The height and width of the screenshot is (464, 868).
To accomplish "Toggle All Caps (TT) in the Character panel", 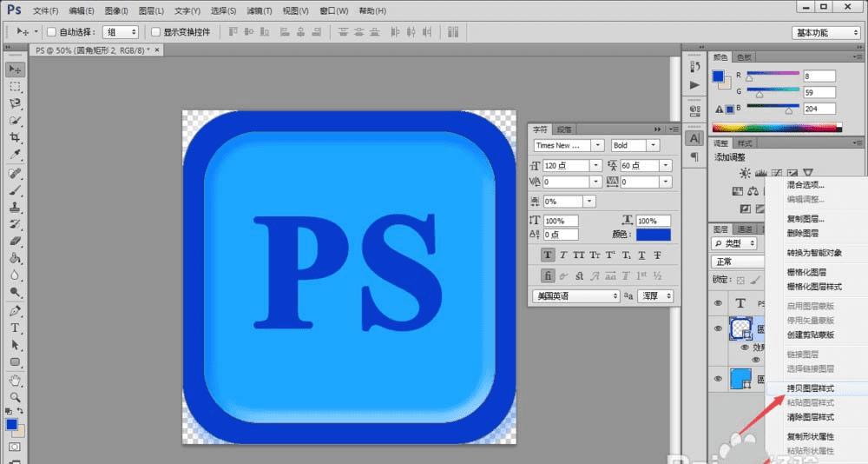I will [578, 255].
